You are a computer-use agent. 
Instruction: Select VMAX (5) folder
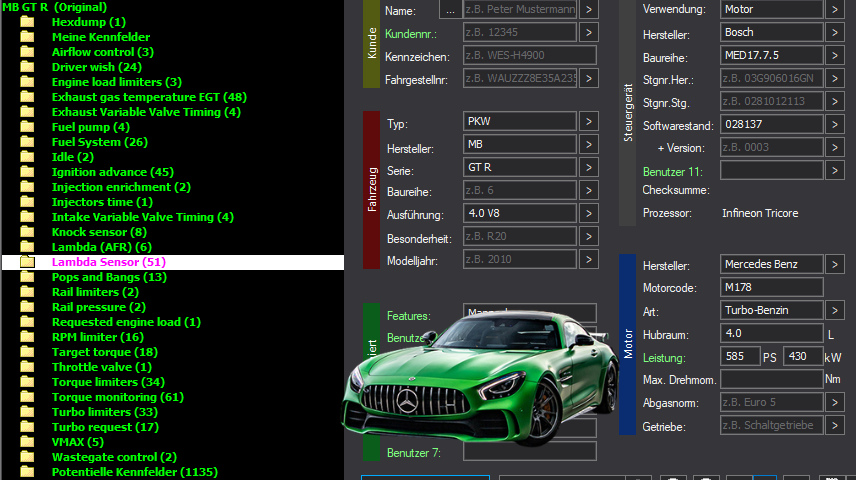(78, 442)
